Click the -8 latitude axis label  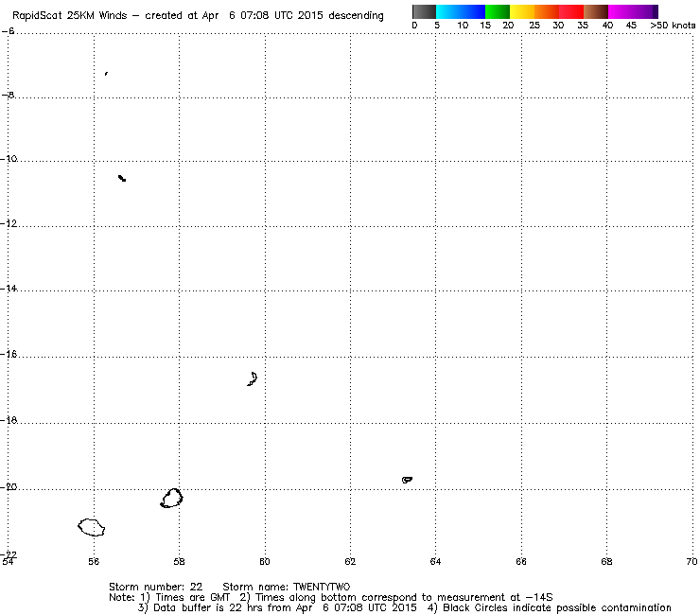click(x=9, y=95)
